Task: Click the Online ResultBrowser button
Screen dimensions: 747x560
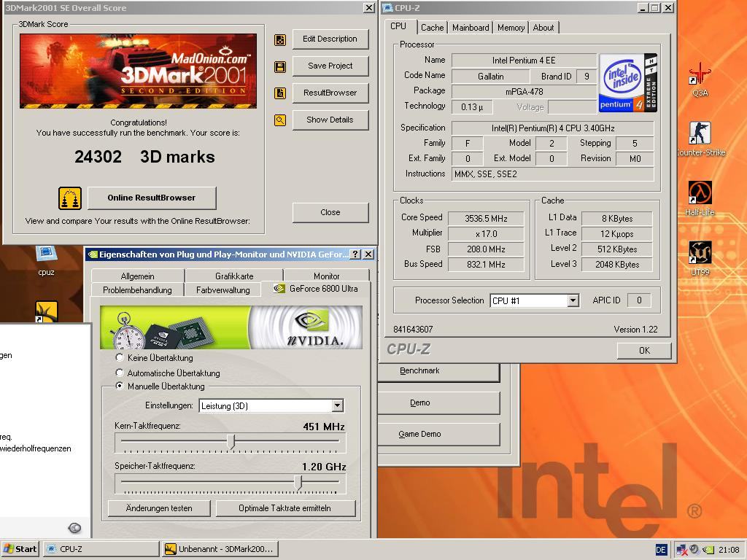Action: (x=152, y=198)
